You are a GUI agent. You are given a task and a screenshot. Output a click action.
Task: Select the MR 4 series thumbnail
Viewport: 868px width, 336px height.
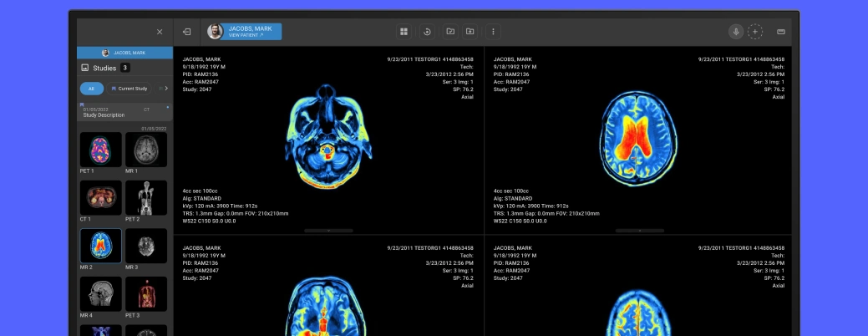coord(101,294)
